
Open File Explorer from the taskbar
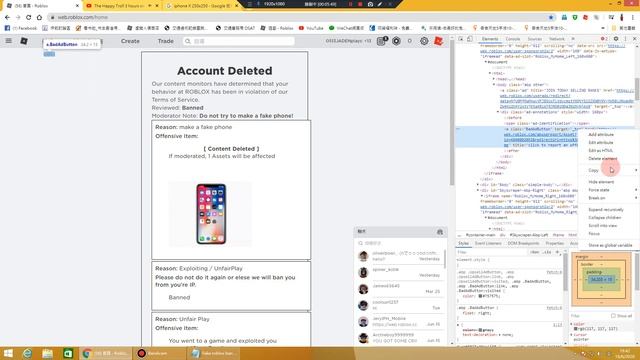(47, 353)
